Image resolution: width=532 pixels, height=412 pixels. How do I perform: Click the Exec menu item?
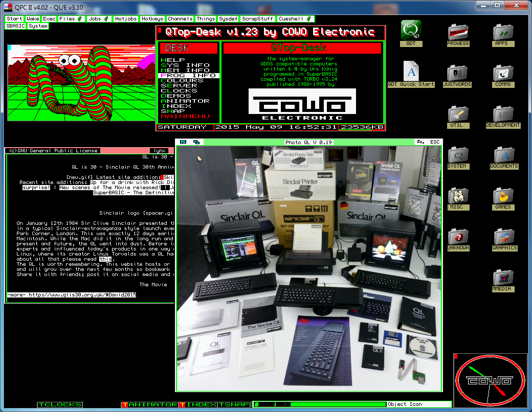tap(49, 19)
